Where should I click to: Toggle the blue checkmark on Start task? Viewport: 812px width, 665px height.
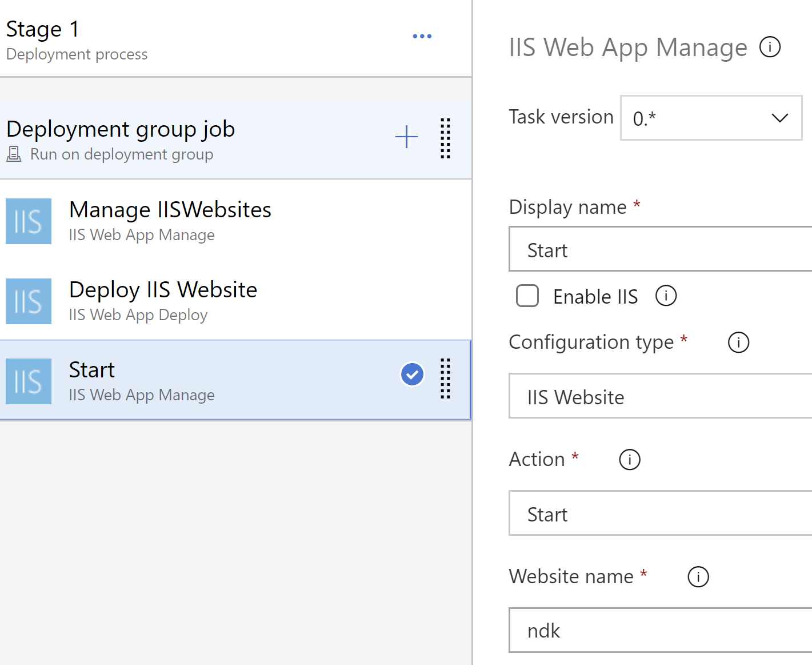click(412, 375)
